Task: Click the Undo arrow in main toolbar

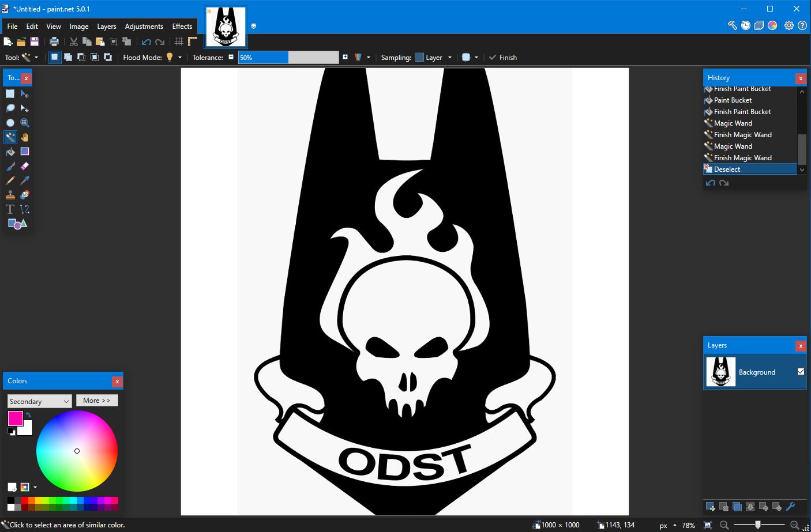Action: 147,41
